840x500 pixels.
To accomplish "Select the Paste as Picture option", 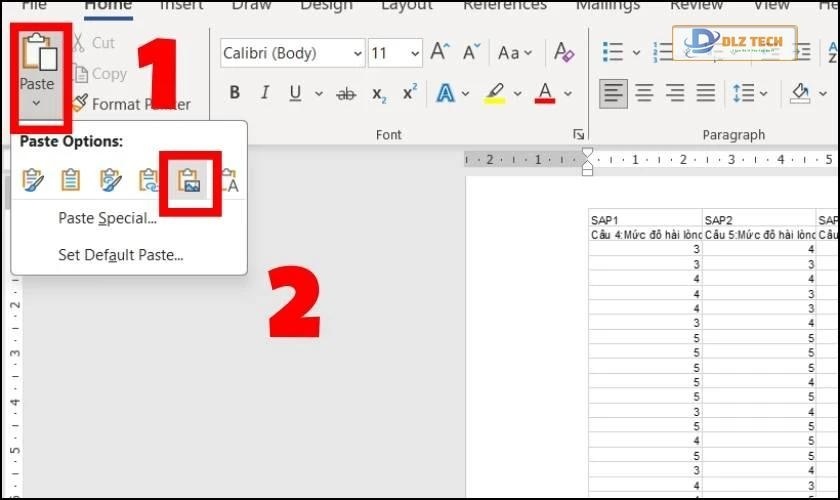I will (x=188, y=180).
